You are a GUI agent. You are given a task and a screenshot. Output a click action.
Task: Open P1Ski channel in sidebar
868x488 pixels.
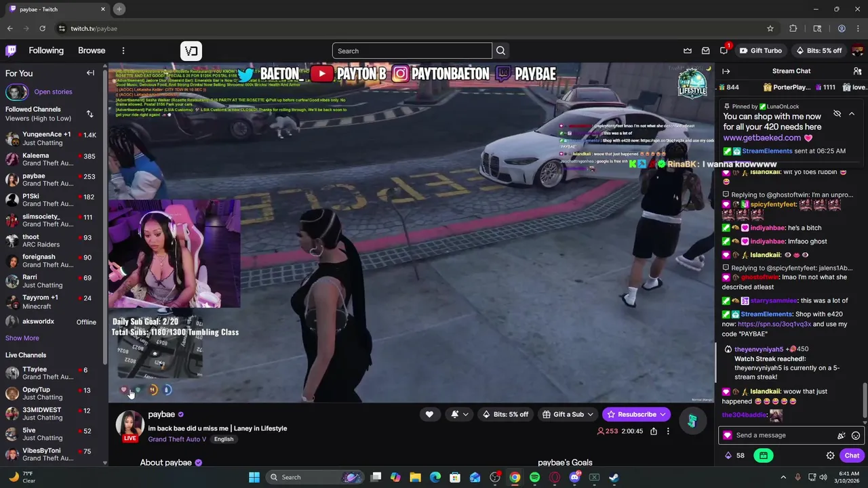tap(52, 200)
